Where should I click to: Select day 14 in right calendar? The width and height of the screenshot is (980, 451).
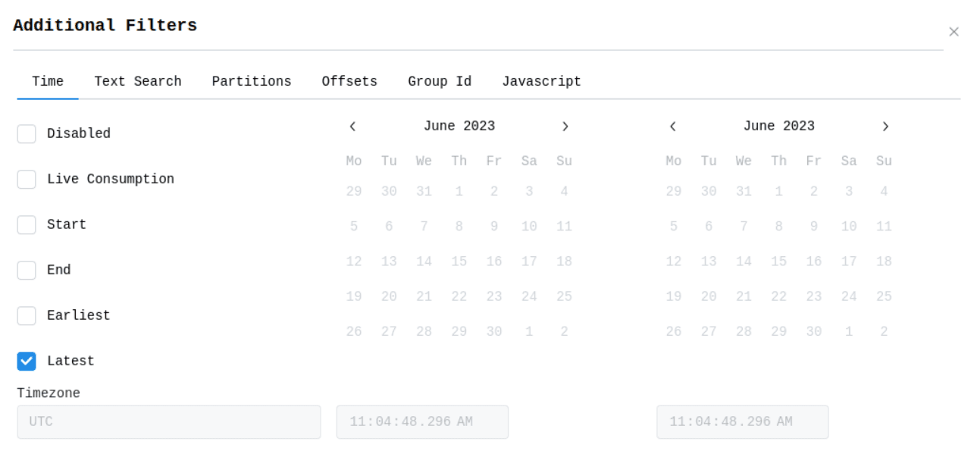click(744, 262)
